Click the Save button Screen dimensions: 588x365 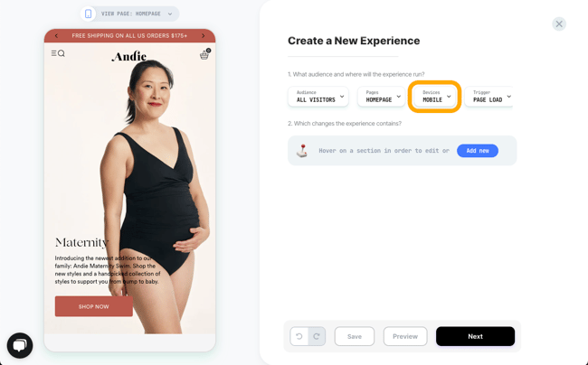point(355,336)
